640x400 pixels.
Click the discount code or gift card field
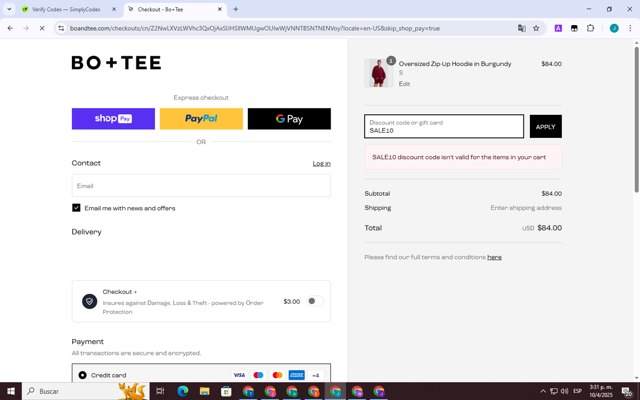[444, 127]
